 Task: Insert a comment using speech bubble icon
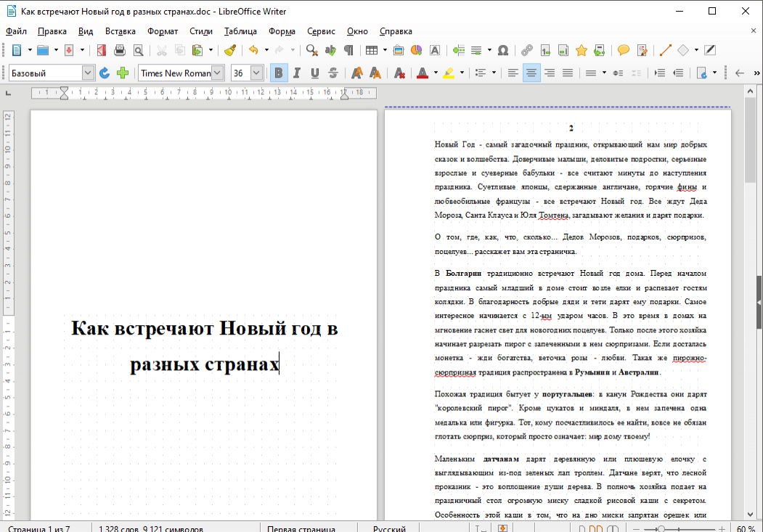click(x=623, y=50)
